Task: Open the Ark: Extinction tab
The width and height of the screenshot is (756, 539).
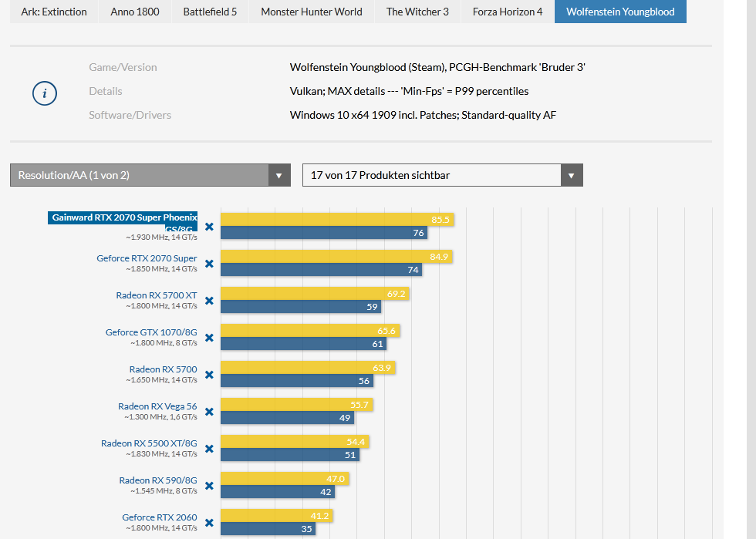Action: (x=54, y=12)
